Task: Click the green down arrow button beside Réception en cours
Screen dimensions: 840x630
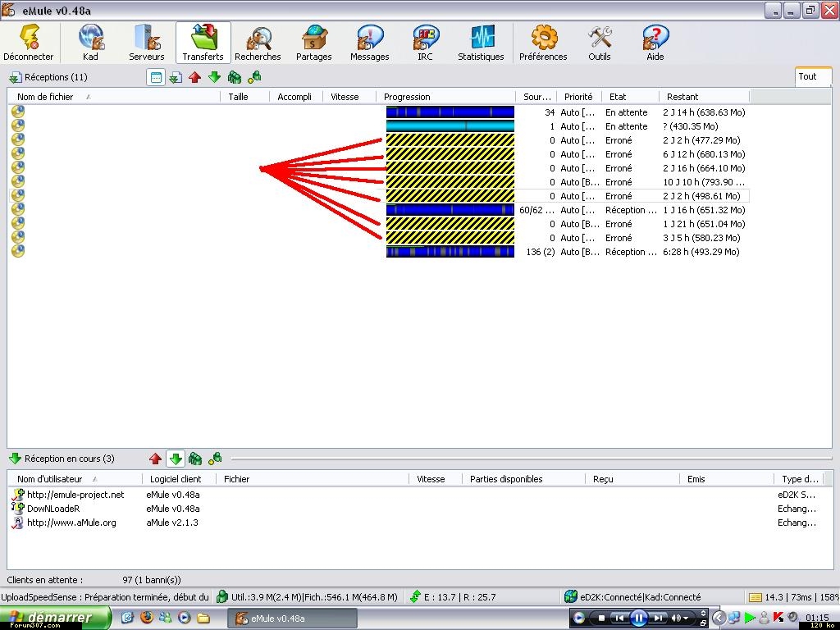Action: [x=176, y=459]
